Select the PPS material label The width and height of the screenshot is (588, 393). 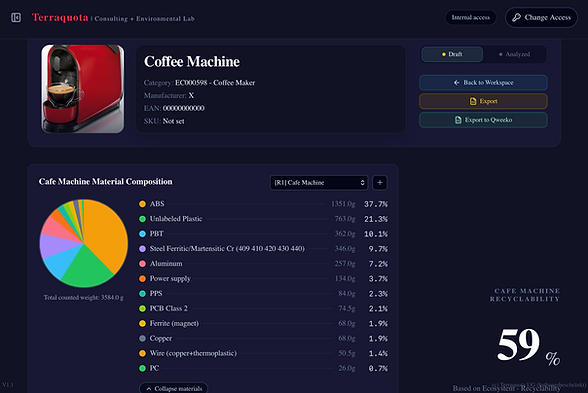click(156, 294)
